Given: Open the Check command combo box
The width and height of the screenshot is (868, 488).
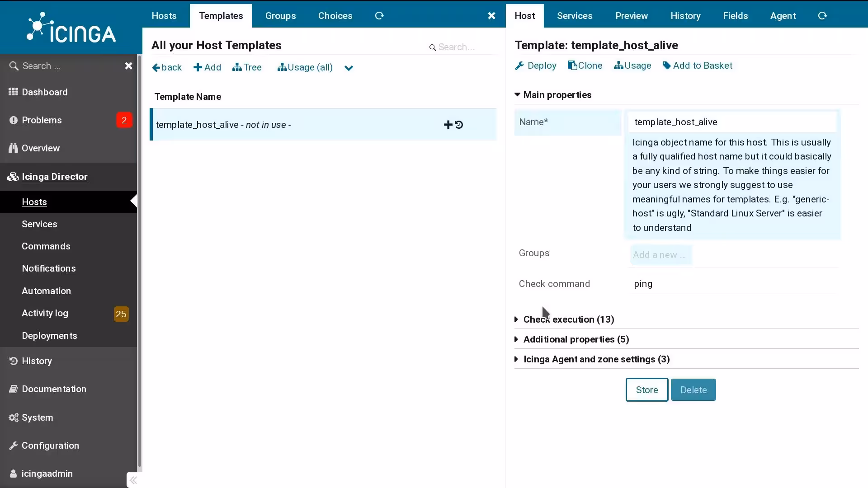Looking at the screenshot, I should (x=732, y=284).
